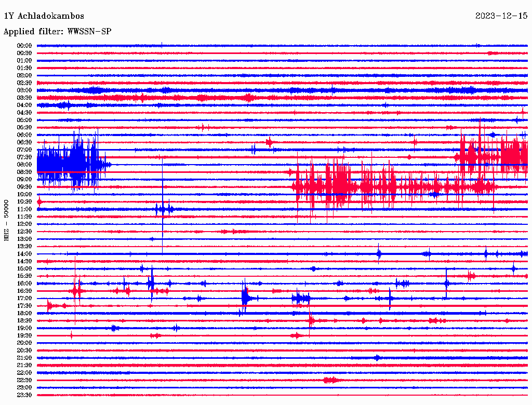Click the 18:30 time label
Image resolution: width=532 pixels, height=405 pixels.
click(24, 320)
